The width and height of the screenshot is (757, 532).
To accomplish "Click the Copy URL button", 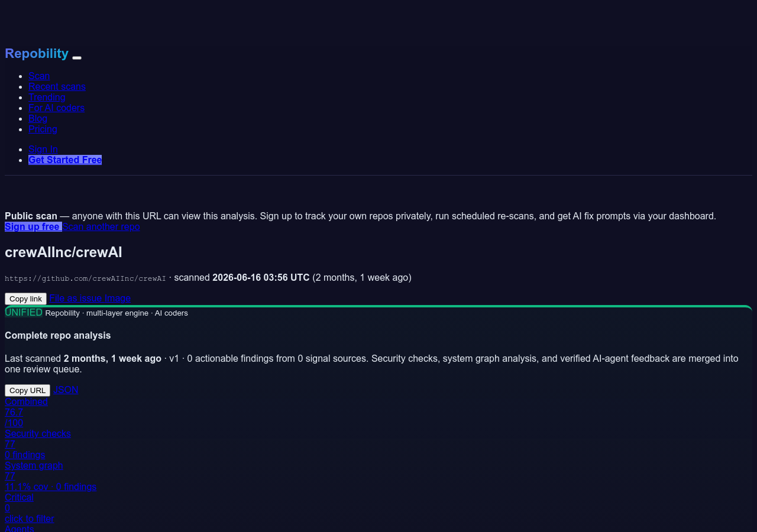I will [x=27, y=390].
